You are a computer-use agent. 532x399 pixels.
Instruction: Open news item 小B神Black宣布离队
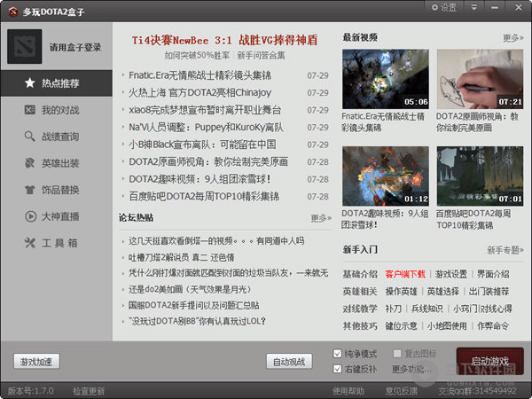202,145
